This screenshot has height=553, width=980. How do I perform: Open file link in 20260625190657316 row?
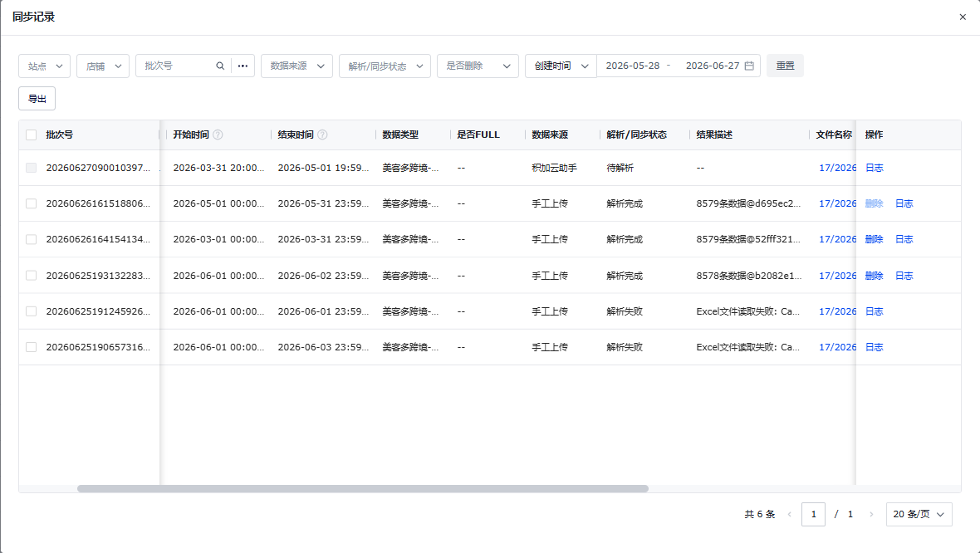837,347
